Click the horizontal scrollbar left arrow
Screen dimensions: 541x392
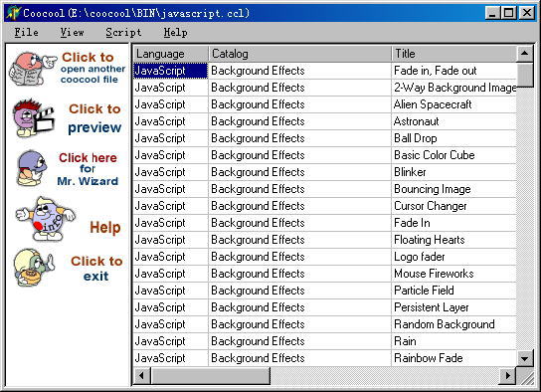[142, 375]
